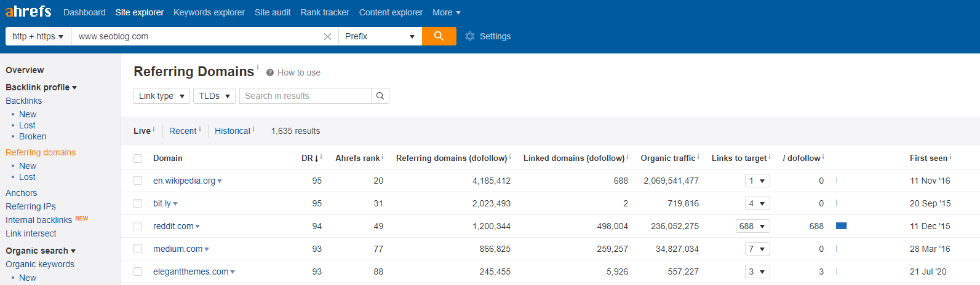Open Site explorer tab
This screenshot has width=980, height=285.
click(x=140, y=12)
